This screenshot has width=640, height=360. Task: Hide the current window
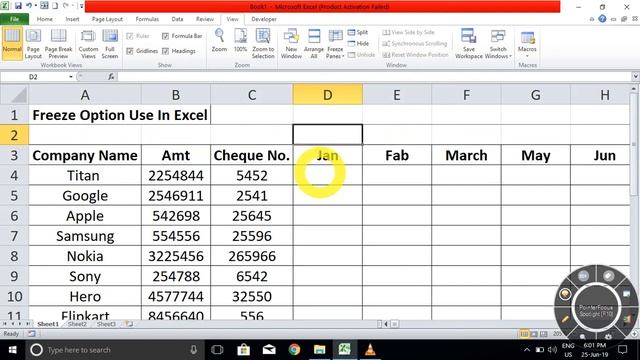tap(358, 43)
